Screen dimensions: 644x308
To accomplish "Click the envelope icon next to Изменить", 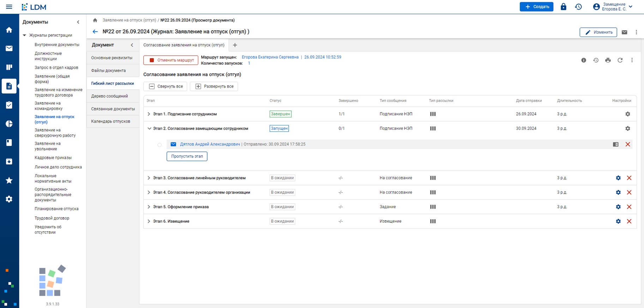I will [625, 32].
